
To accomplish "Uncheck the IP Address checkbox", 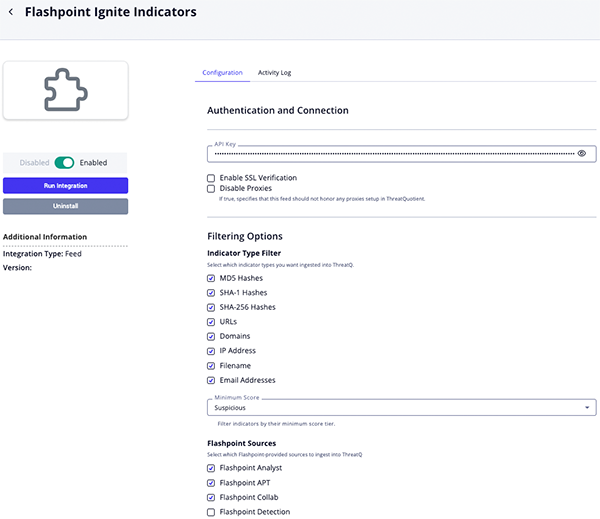I will (211, 351).
